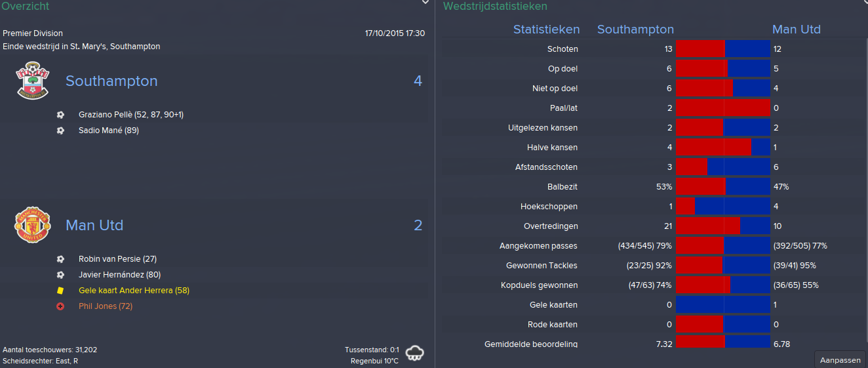Click goal ball icon beside Graziano Pellè
This screenshot has width=868, height=368.
point(60,115)
